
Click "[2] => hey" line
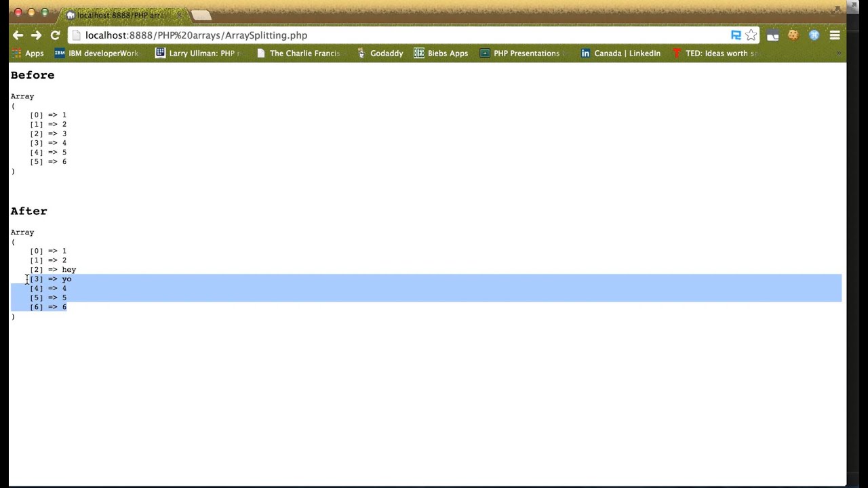pyautogui.click(x=53, y=270)
